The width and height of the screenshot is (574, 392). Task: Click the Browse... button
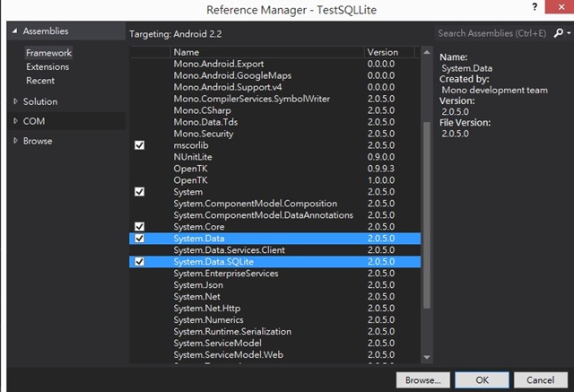(x=422, y=380)
